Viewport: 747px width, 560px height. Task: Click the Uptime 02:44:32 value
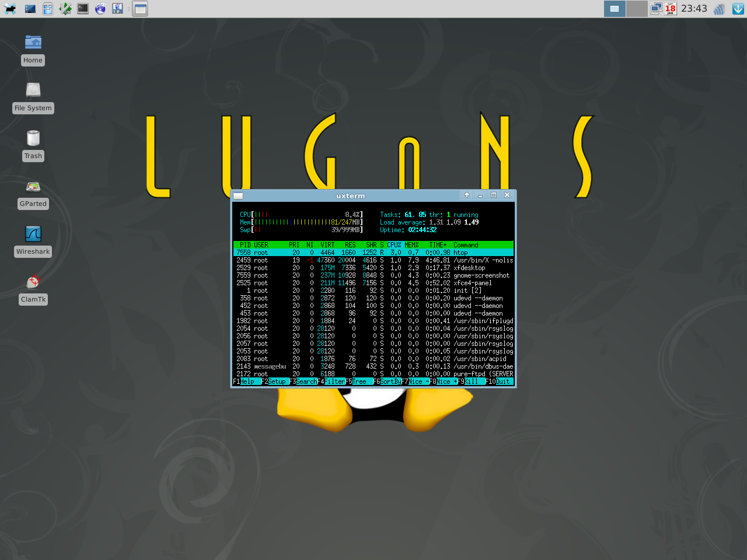tap(423, 230)
